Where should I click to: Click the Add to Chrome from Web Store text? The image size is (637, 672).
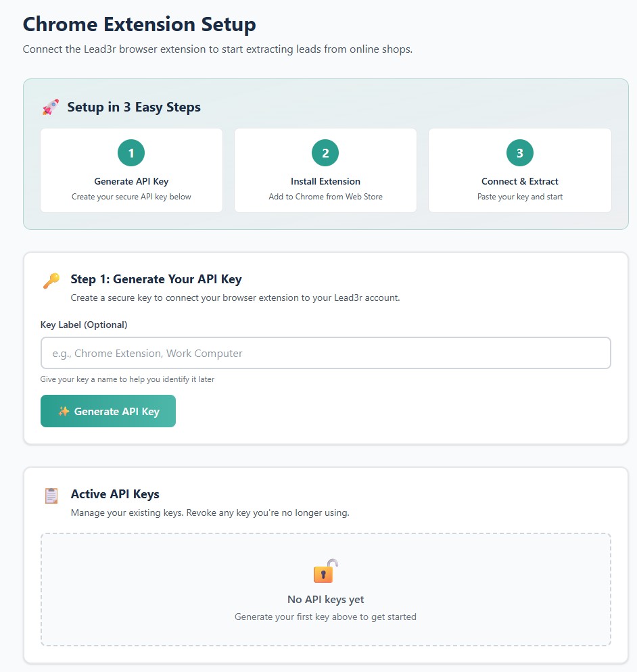point(325,197)
